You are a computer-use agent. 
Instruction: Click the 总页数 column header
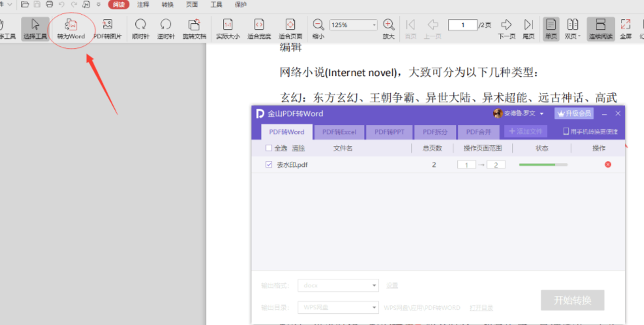click(432, 148)
